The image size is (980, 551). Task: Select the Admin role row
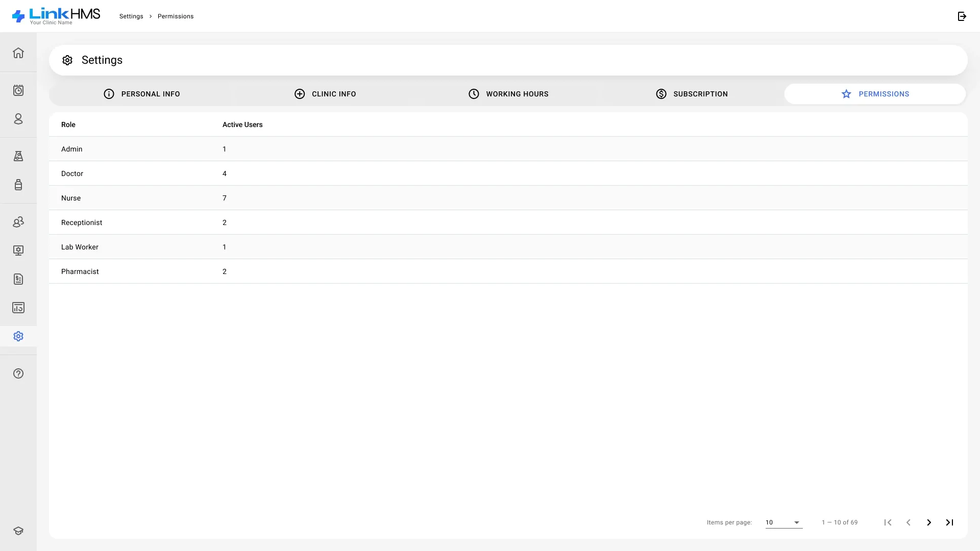coord(508,149)
